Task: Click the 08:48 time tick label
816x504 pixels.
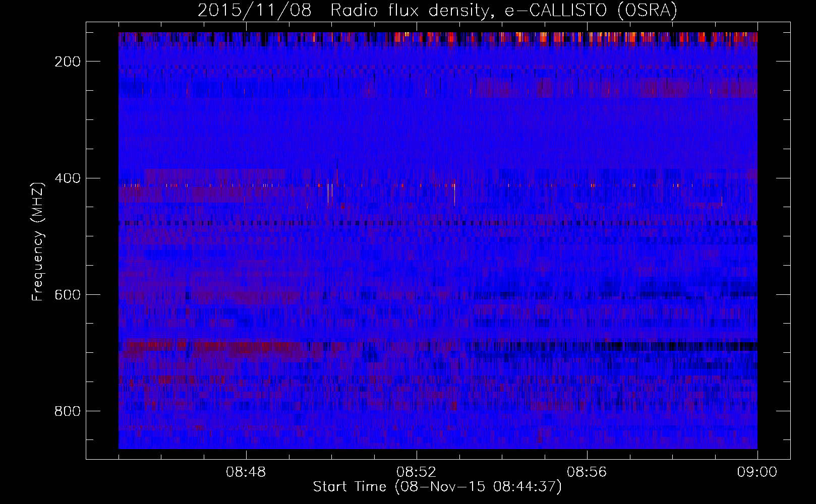Action: coord(246,472)
